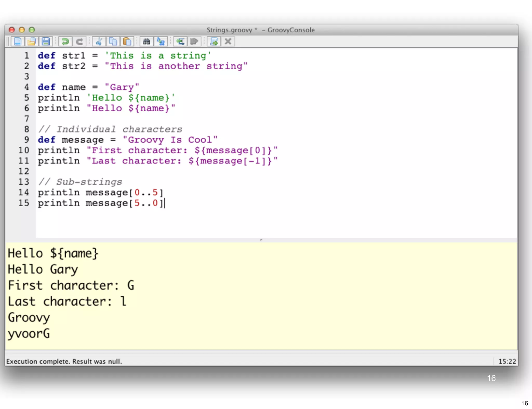Viewport: 532px width, 409px height.
Task: Click the New File toolbar icon
Action: tap(18, 42)
